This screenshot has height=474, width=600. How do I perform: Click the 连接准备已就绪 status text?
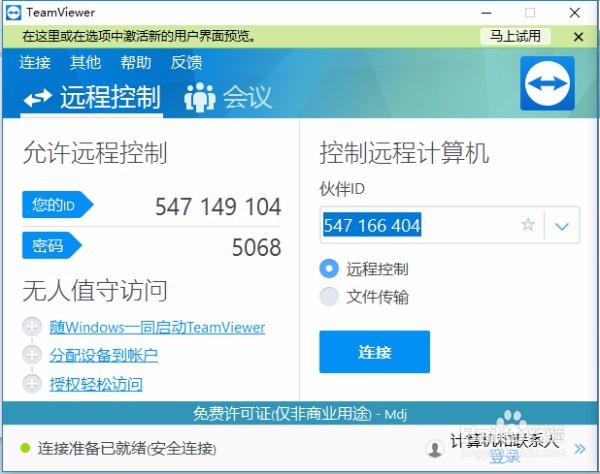click(x=127, y=448)
